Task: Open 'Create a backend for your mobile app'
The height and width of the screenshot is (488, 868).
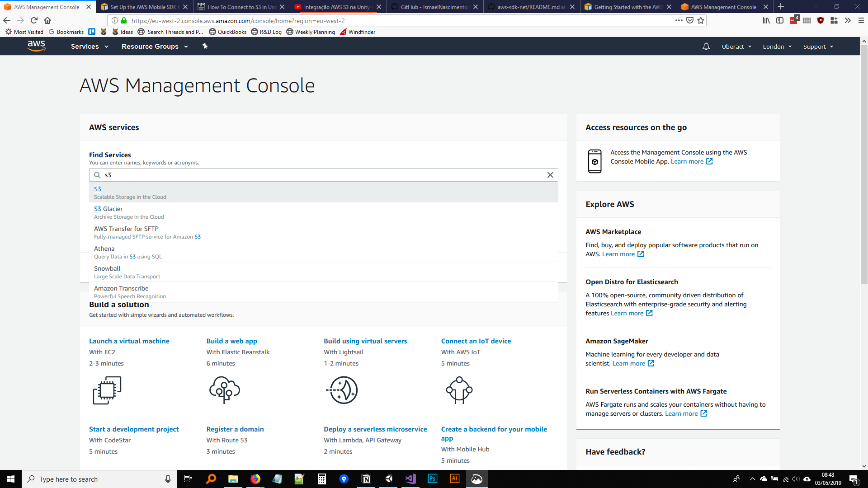Action: (494, 434)
